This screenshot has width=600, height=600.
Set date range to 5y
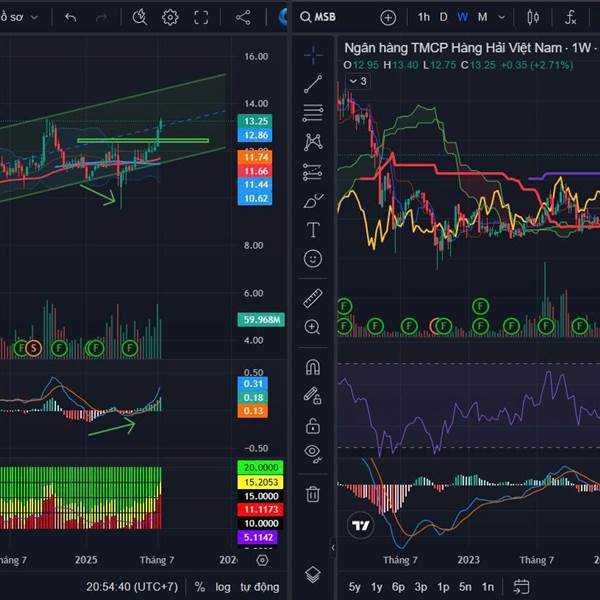click(x=354, y=587)
